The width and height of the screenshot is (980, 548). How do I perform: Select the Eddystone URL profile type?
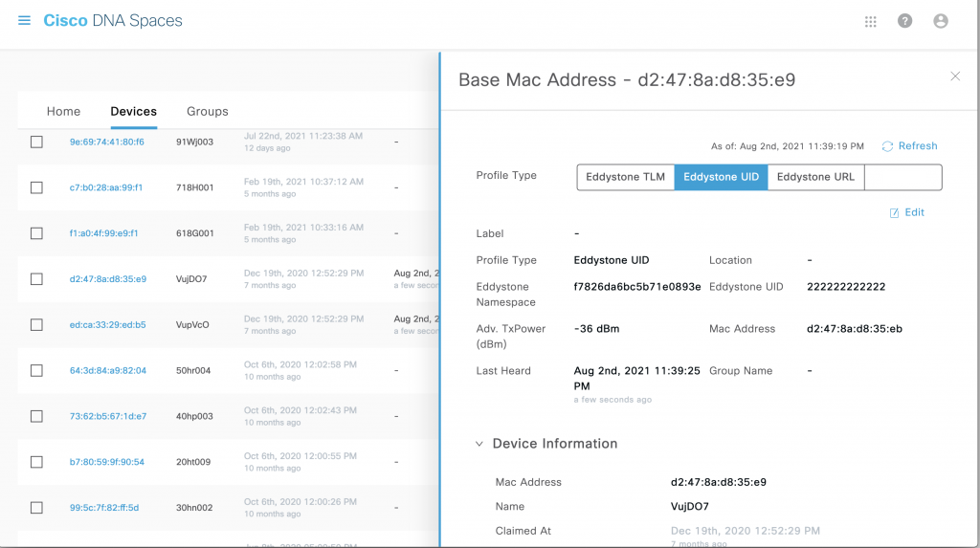tap(815, 177)
